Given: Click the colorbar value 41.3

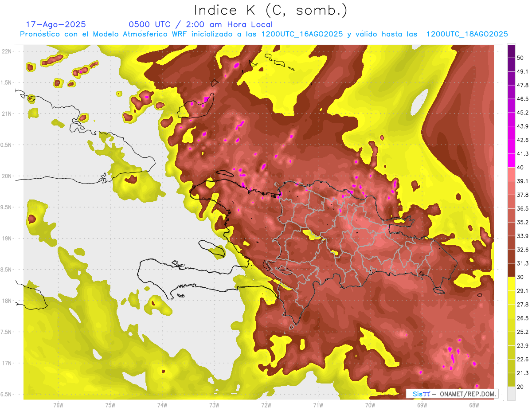Looking at the screenshot, I should [x=523, y=154].
